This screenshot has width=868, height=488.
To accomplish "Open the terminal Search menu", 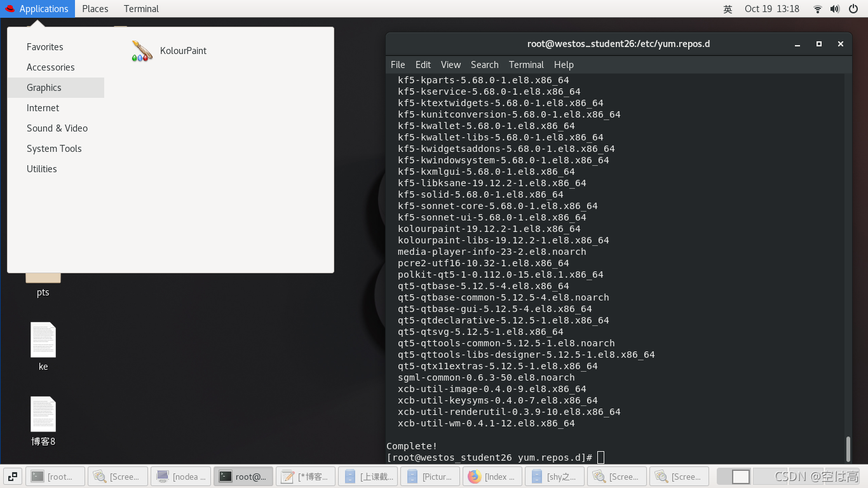I will pos(485,65).
